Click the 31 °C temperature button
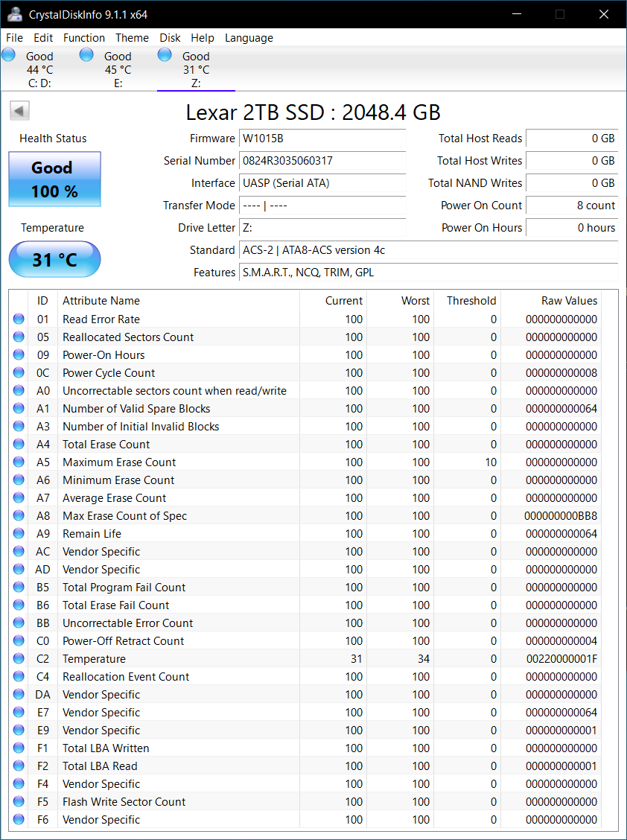Screen dimensions: 627x840 click(x=54, y=260)
